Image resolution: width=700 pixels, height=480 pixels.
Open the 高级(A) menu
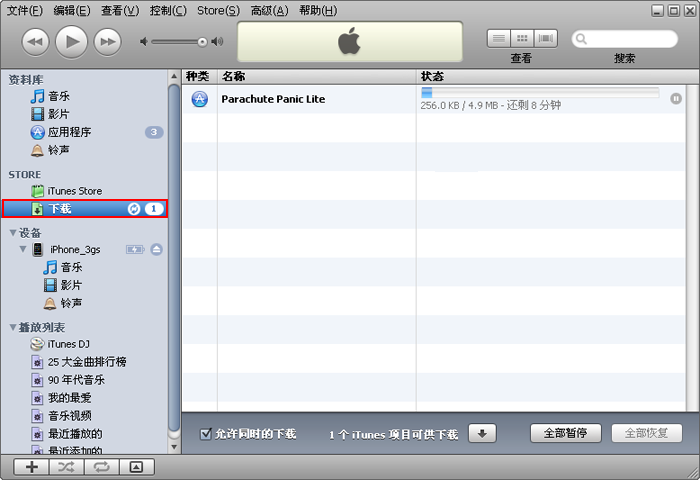point(269,10)
